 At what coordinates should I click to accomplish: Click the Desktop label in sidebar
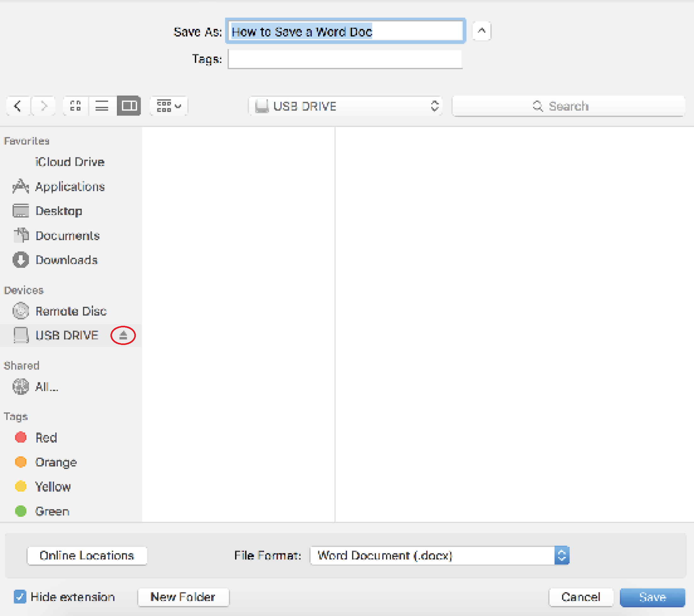(59, 211)
